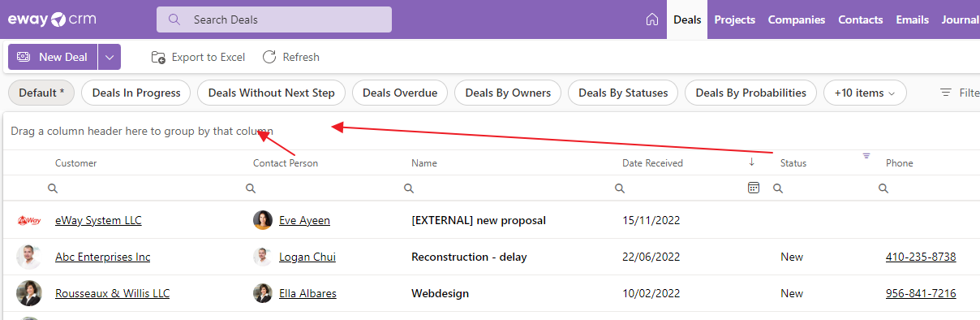Image resolution: width=980 pixels, height=320 pixels.
Task: Open the Eve Ayeen contact link
Action: [x=304, y=220]
